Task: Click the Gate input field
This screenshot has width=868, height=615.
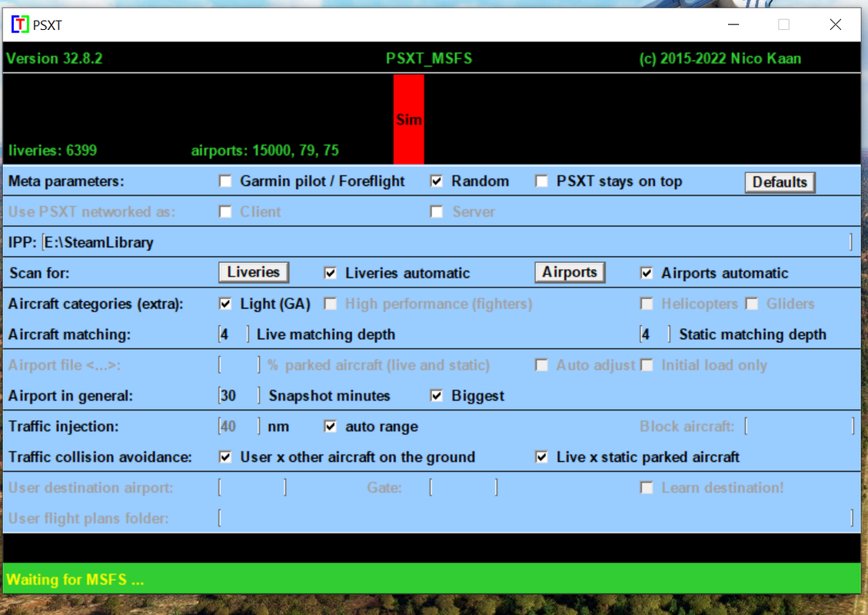Action: point(464,487)
